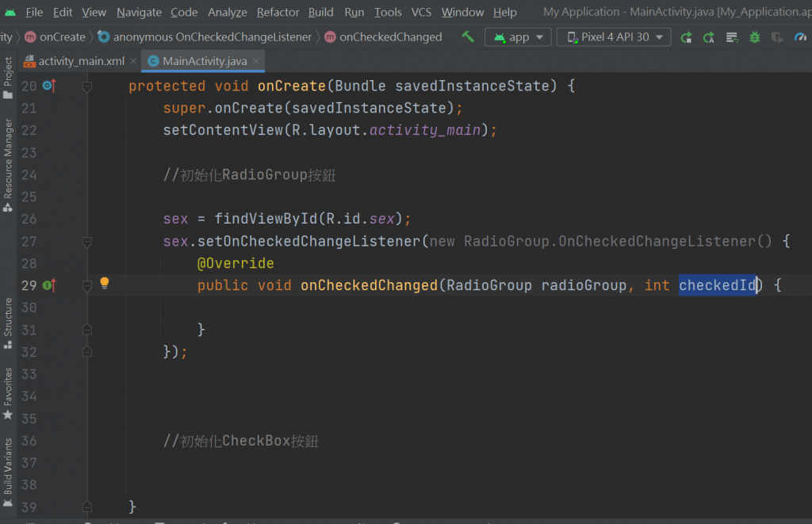Viewport: 812px width, 524px height.
Task: Collapse the onCheckedChanged fold on line 29
Action: pyautogui.click(x=87, y=285)
